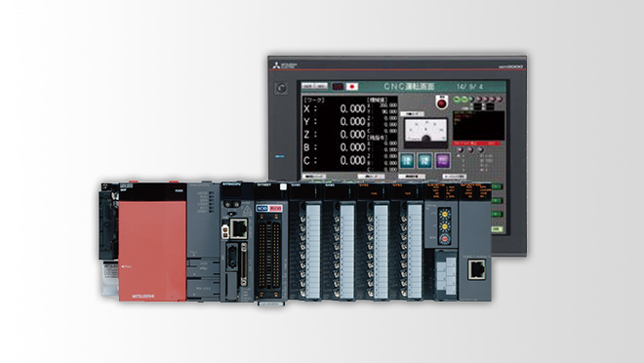Toggle the middle yellow rotary switch
The image size is (644, 363).
point(444,226)
